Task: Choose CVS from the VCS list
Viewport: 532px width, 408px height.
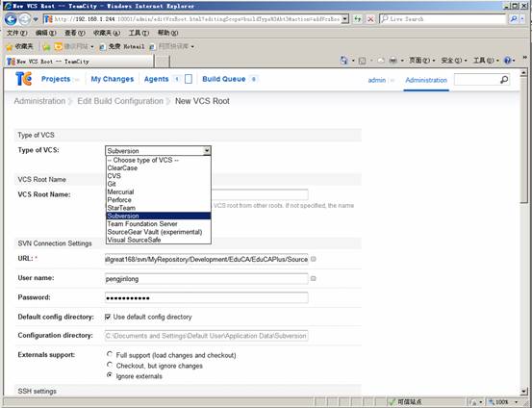Action: pyautogui.click(x=158, y=176)
